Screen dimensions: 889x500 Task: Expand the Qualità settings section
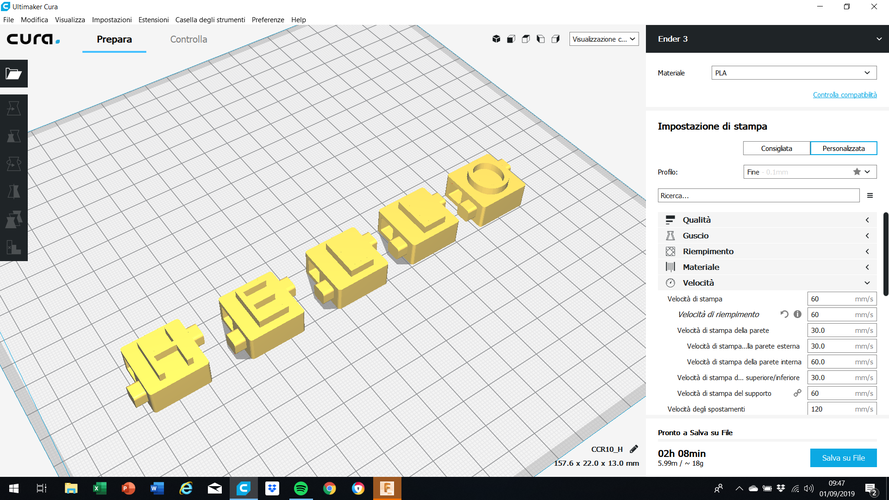point(768,220)
